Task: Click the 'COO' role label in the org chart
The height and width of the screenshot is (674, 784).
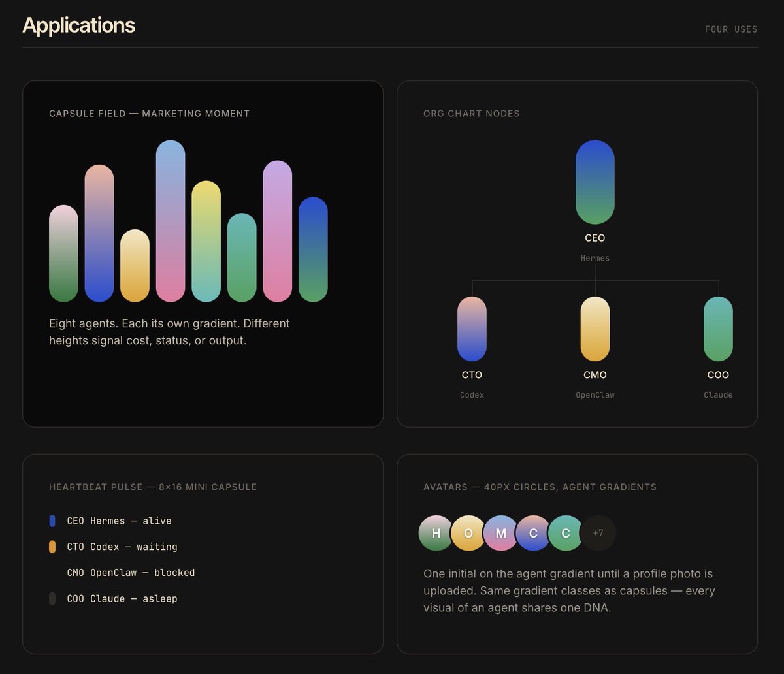Action: coord(718,375)
